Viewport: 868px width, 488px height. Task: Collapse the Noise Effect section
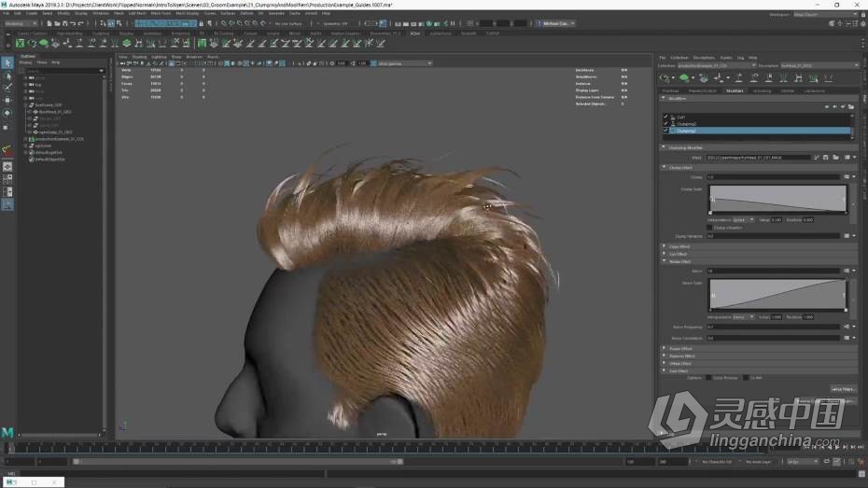pos(679,261)
